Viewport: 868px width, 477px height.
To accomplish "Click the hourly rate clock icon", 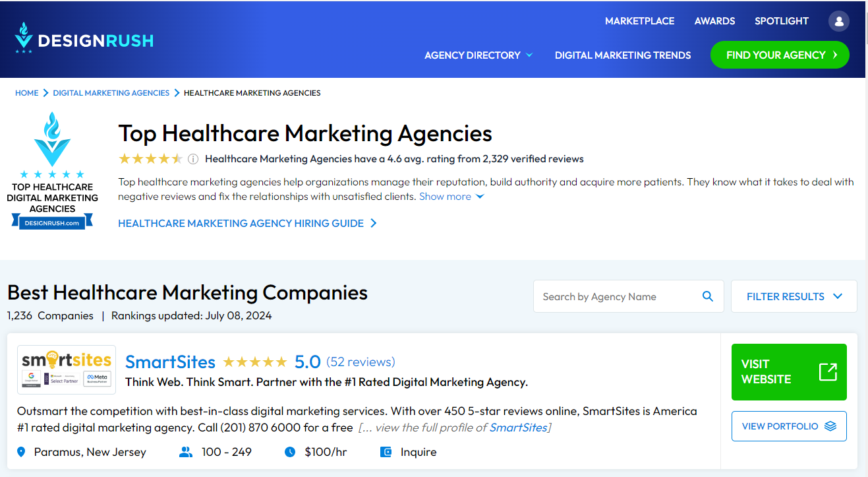I will [290, 452].
